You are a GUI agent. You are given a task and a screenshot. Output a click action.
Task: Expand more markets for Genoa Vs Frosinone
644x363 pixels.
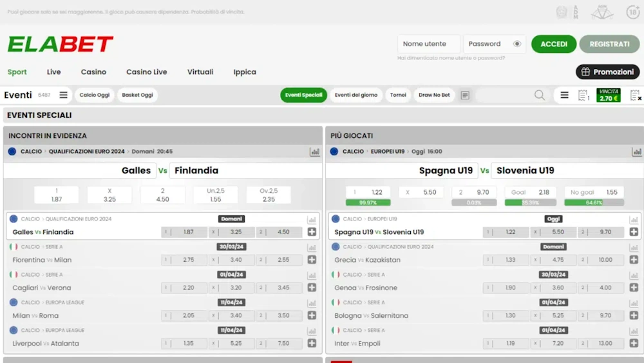(x=634, y=288)
